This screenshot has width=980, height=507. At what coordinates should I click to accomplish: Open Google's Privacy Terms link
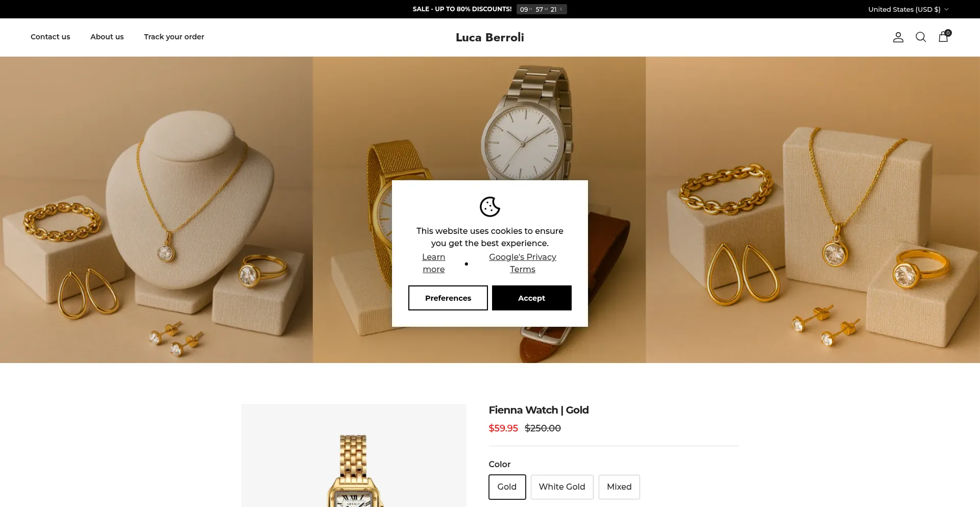click(522, 263)
